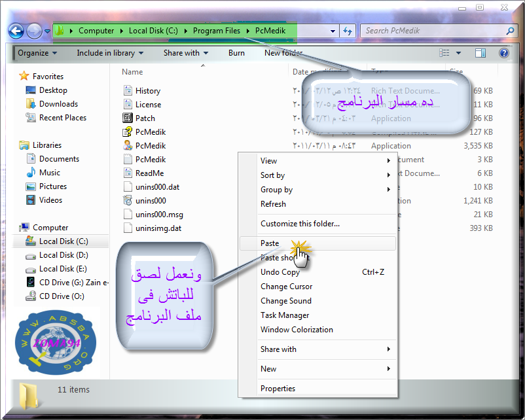The image size is (525, 420).
Task: Open the Group by submenu
Action: 317,190
